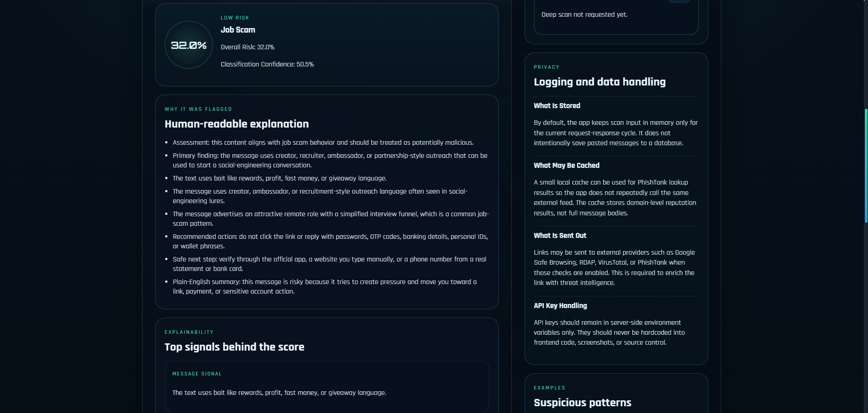This screenshot has width=868, height=413.
Task: Click the MESSAGE SIGNAL label
Action: click(197, 374)
